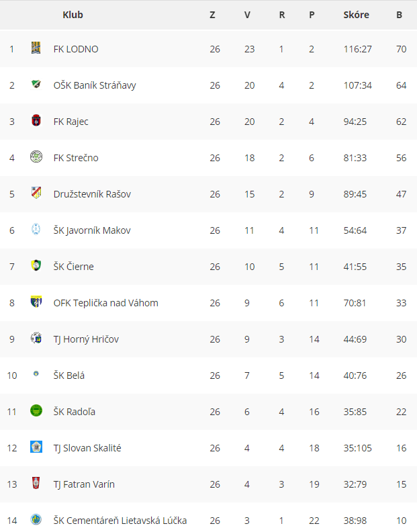Open ŠK Cementáreň Lietavská Lúčka team page
This screenshot has width=417, height=532.
[120, 521]
